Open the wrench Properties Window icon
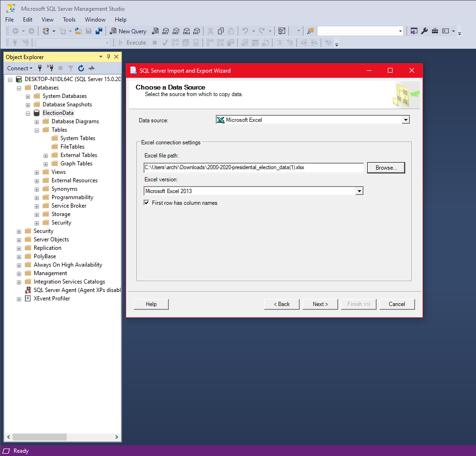476x456 pixels. point(424,31)
